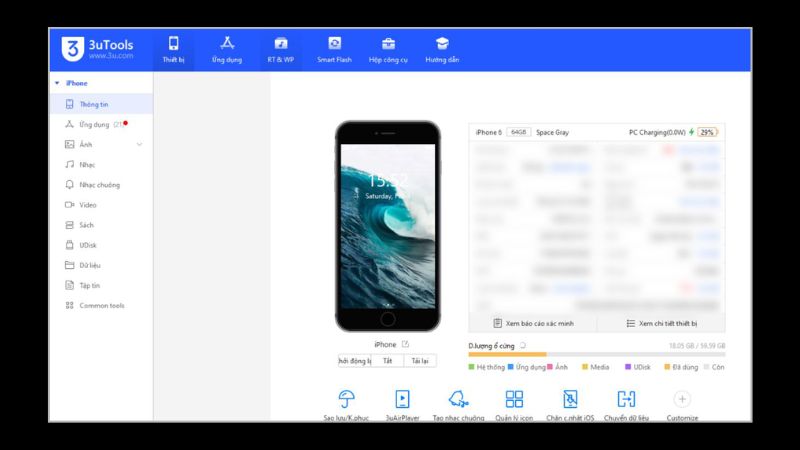Switch to the Ứng dụng top tab
The height and width of the screenshot is (450, 800).
227,49
